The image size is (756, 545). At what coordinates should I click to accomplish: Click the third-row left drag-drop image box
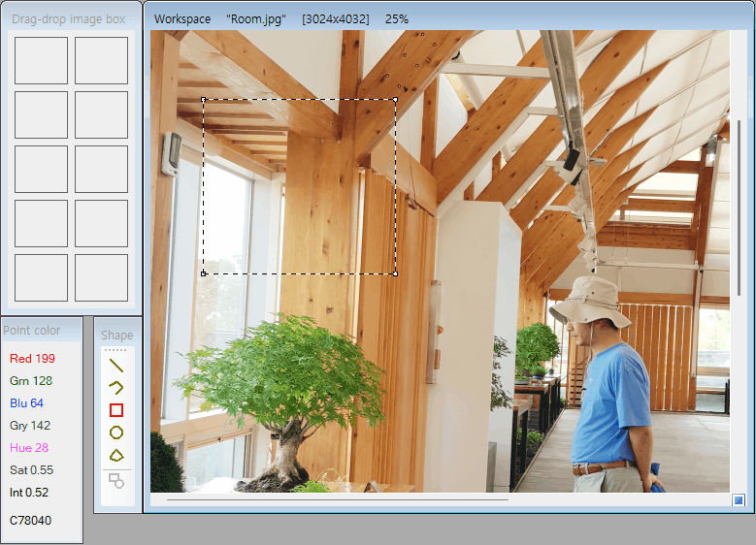41,169
